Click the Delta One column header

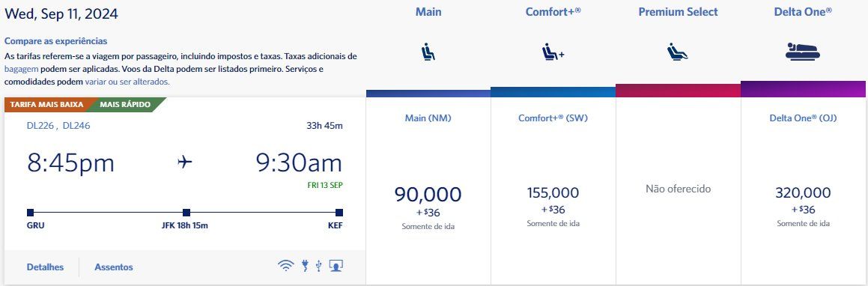click(803, 12)
